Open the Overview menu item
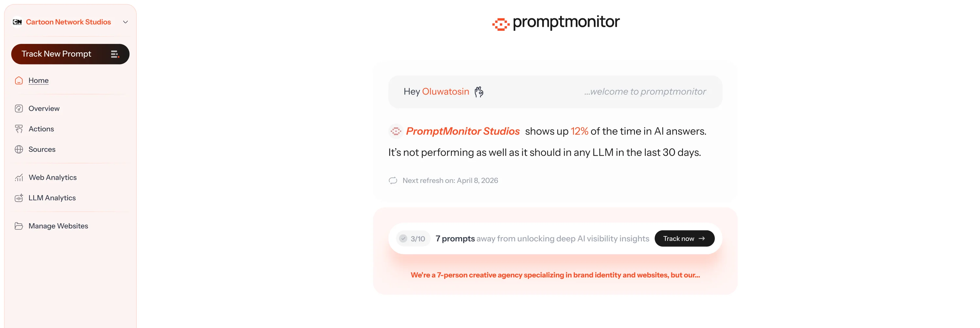The image size is (980, 328). pyautogui.click(x=44, y=109)
